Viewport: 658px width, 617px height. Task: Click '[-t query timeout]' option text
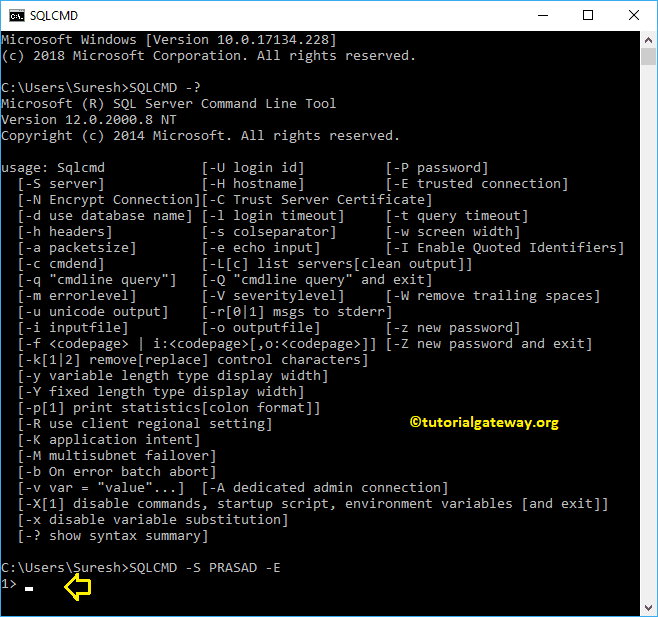(457, 216)
